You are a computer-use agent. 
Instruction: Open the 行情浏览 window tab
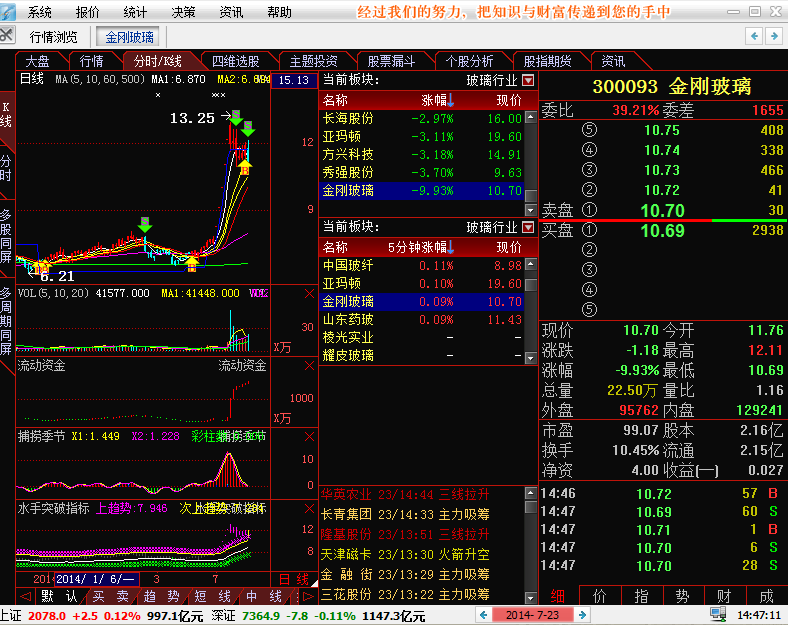(54, 37)
